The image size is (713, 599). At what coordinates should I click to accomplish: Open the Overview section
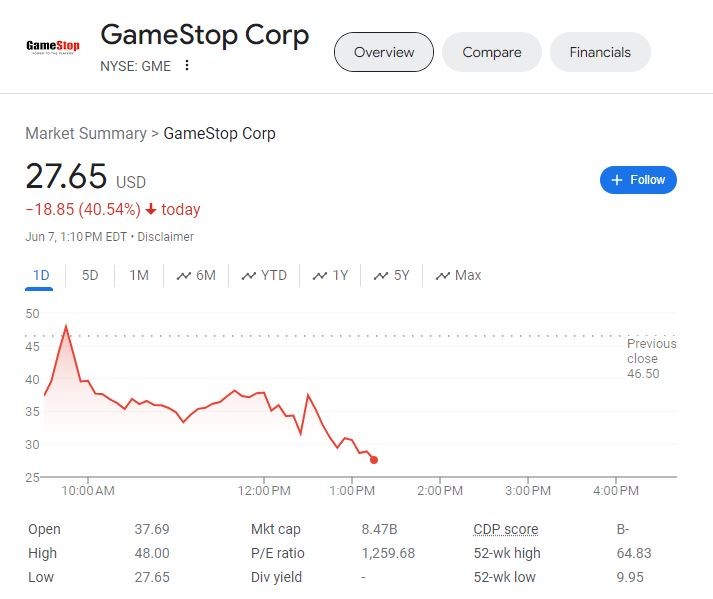[x=383, y=52]
